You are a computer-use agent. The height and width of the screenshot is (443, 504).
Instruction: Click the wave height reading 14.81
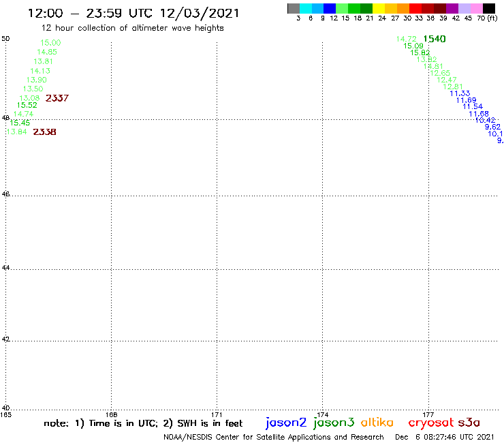pos(433,66)
